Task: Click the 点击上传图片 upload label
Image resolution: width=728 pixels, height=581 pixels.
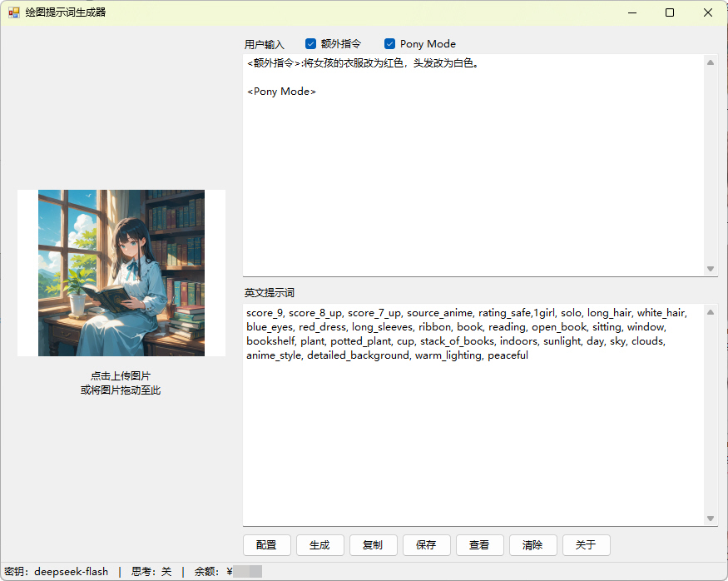Action: [x=121, y=375]
